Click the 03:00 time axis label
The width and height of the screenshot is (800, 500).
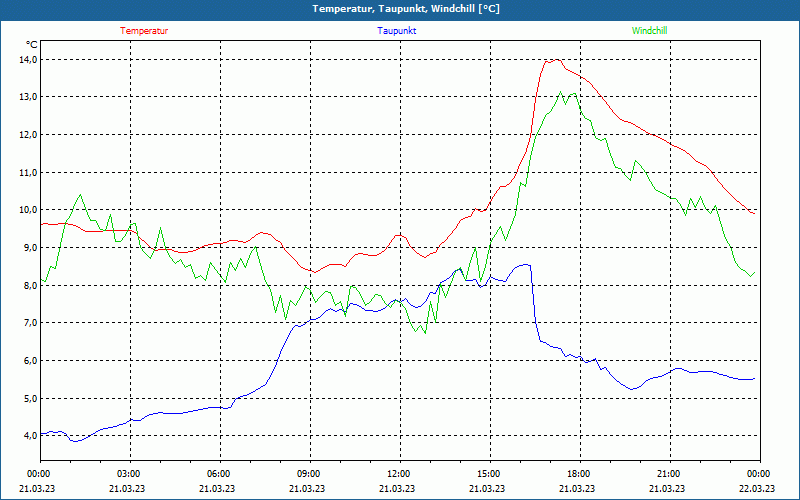[130, 474]
